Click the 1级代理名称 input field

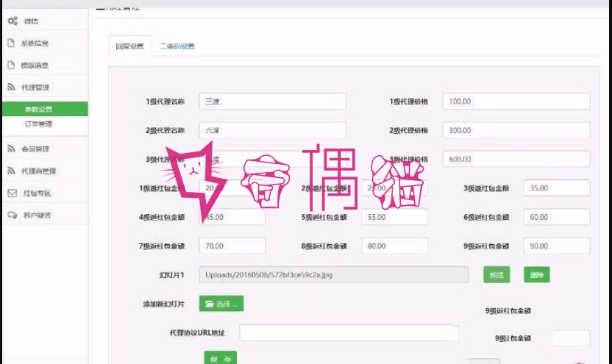272,101
